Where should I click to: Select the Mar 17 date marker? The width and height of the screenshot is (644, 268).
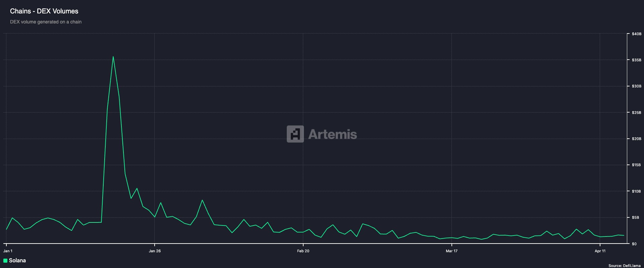(x=451, y=251)
